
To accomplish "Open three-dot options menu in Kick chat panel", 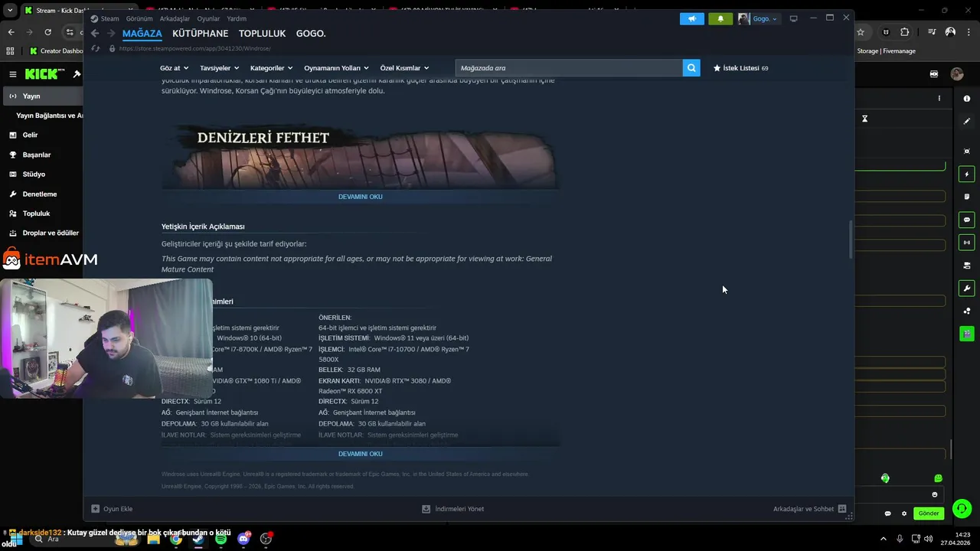I will point(939,98).
